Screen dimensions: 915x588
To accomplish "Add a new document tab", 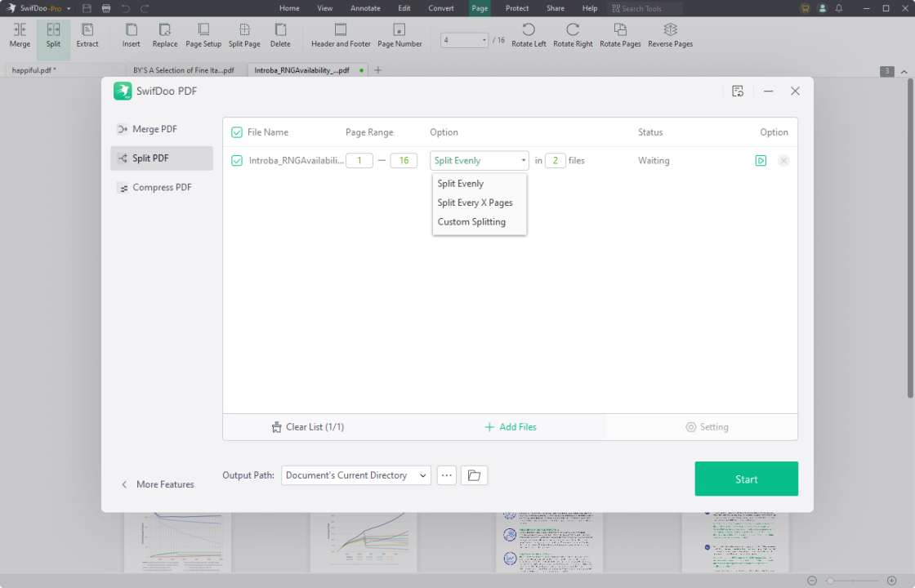I will click(377, 70).
